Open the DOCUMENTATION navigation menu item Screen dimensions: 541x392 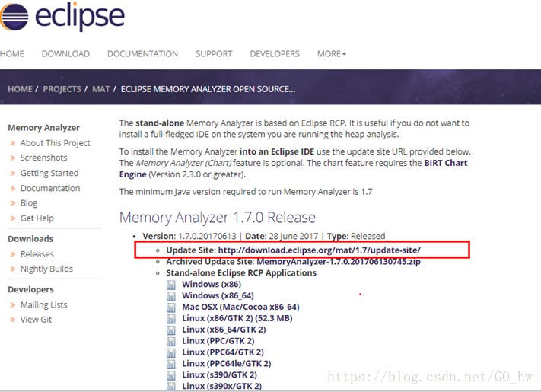[142, 54]
